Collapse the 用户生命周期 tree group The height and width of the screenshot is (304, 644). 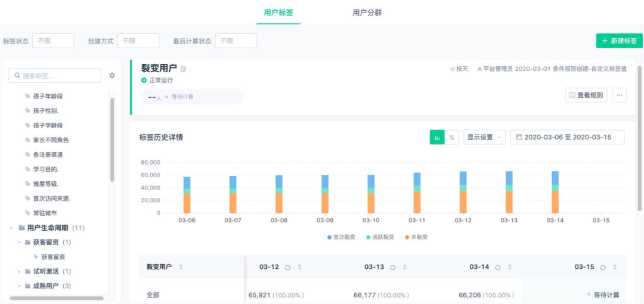[x=11, y=228]
